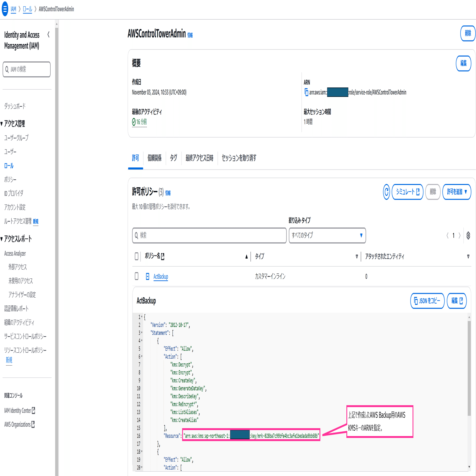
Task: Open 情報 link beside 許可ポリシー heading
Action: [168, 193]
